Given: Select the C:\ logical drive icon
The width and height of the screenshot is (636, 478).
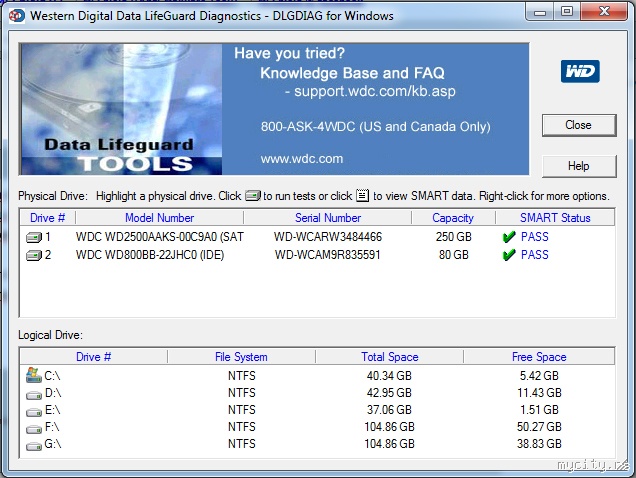Looking at the screenshot, I should (x=34, y=375).
